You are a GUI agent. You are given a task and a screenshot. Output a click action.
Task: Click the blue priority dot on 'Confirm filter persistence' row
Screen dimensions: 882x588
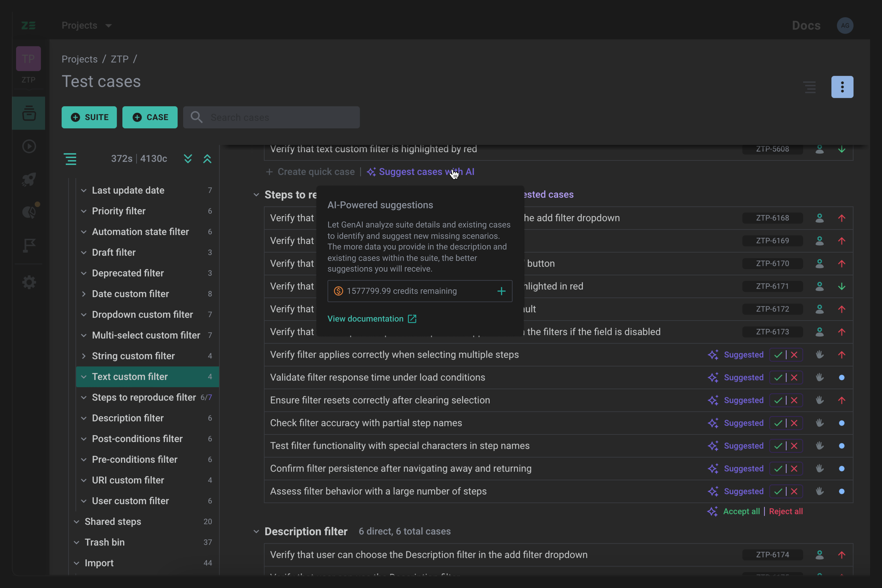(841, 469)
